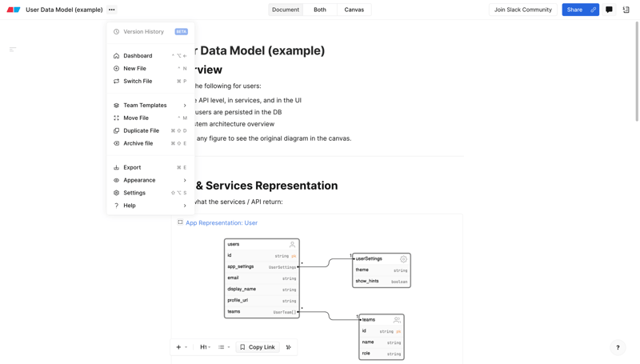Click the gear icon in userSettings table

point(403,258)
